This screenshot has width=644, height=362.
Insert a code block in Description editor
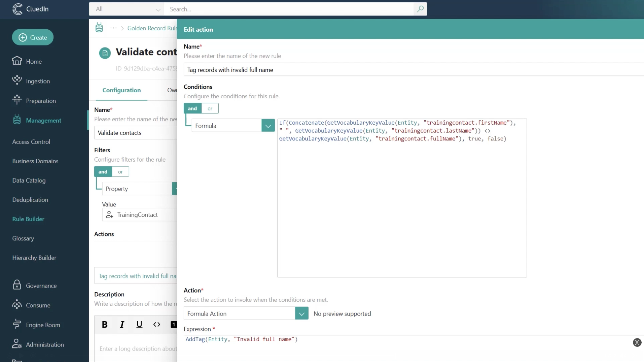click(157, 324)
